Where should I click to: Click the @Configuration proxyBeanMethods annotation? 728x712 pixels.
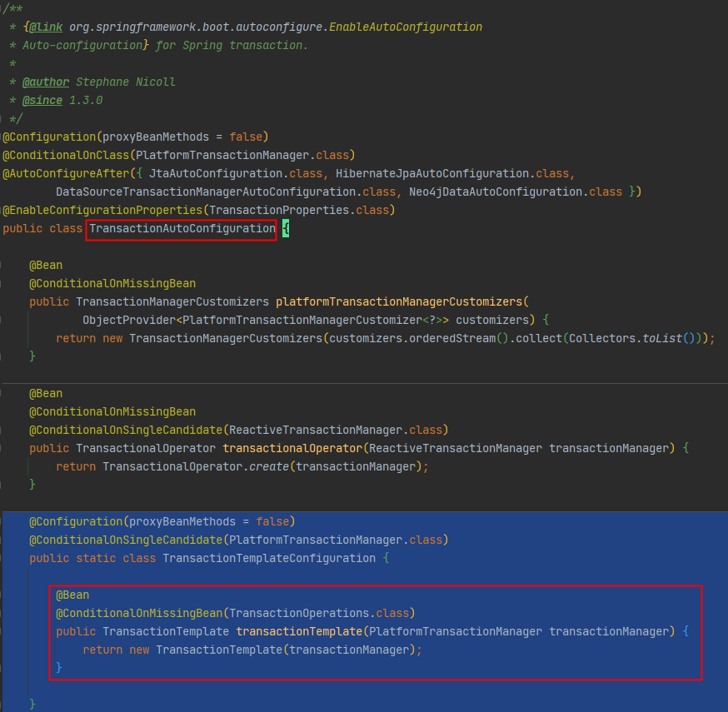(133, 137)
